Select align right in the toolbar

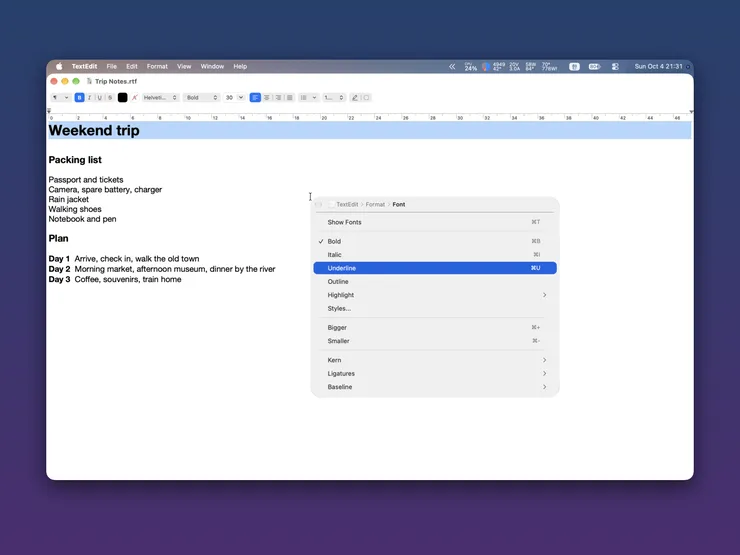[x=278, y=98]
